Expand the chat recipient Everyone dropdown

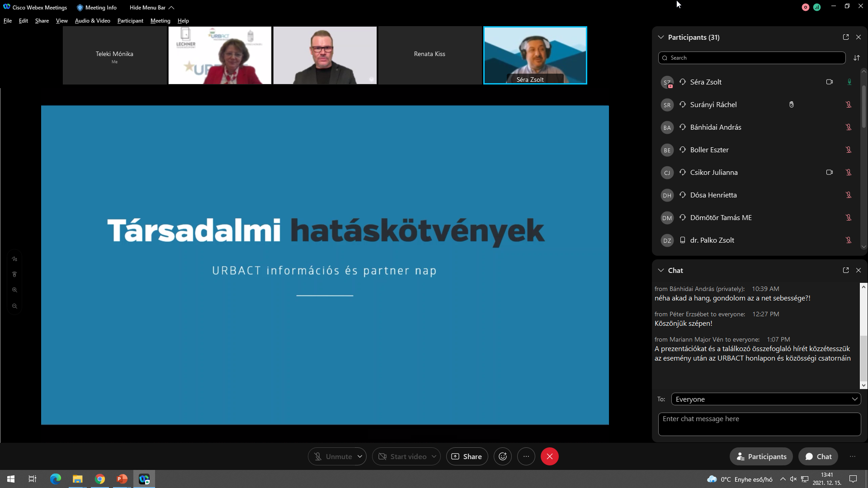[766, 399]
